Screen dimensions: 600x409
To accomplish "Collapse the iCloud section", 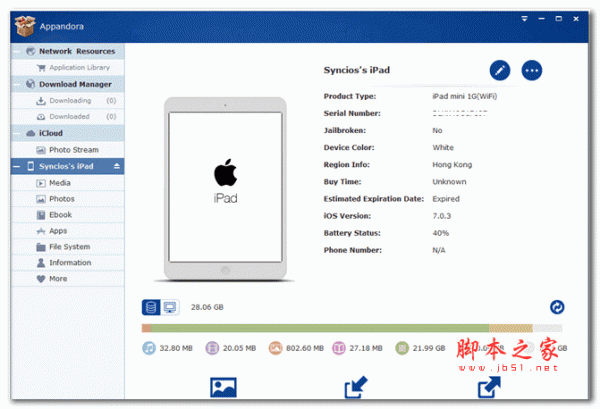I will (16, 133).
